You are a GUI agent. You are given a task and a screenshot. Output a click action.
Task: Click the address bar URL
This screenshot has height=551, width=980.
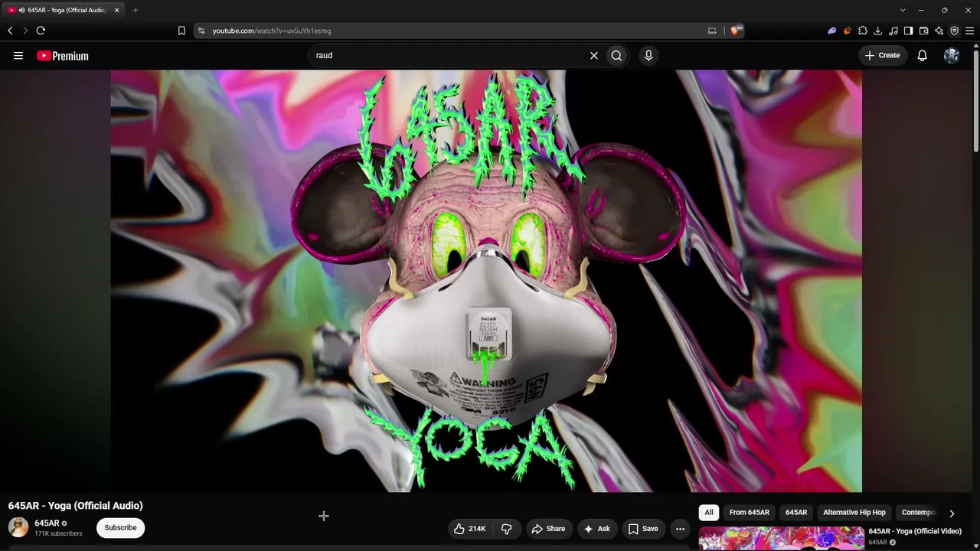(x=272, y=31)
